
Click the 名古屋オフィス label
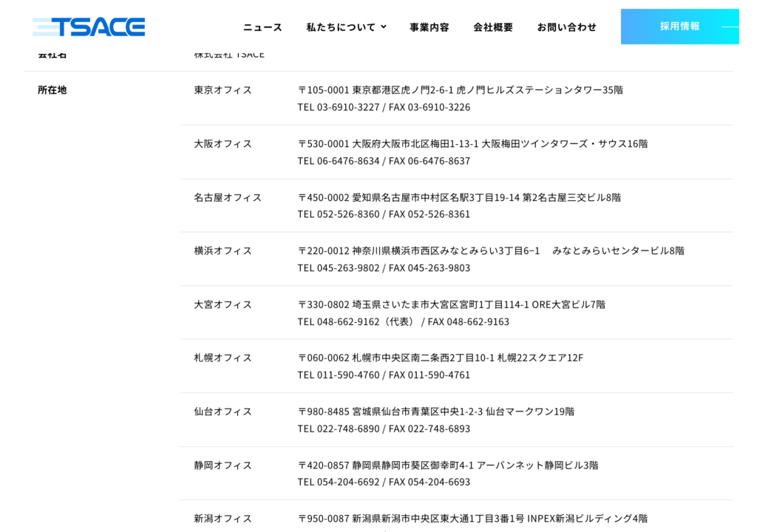click(x=228, y=197)
